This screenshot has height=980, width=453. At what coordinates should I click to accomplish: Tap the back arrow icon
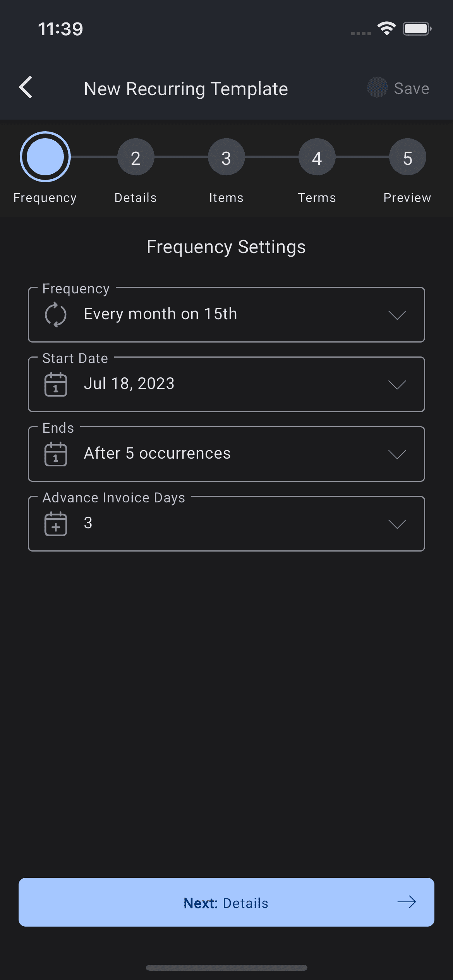tap(26, 87)
